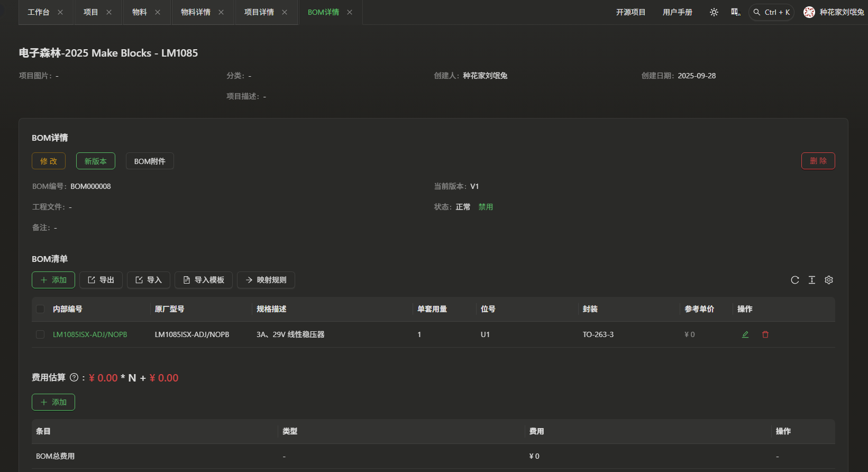
Task: Close the 工作台 tab
Action: coord(60,12)
